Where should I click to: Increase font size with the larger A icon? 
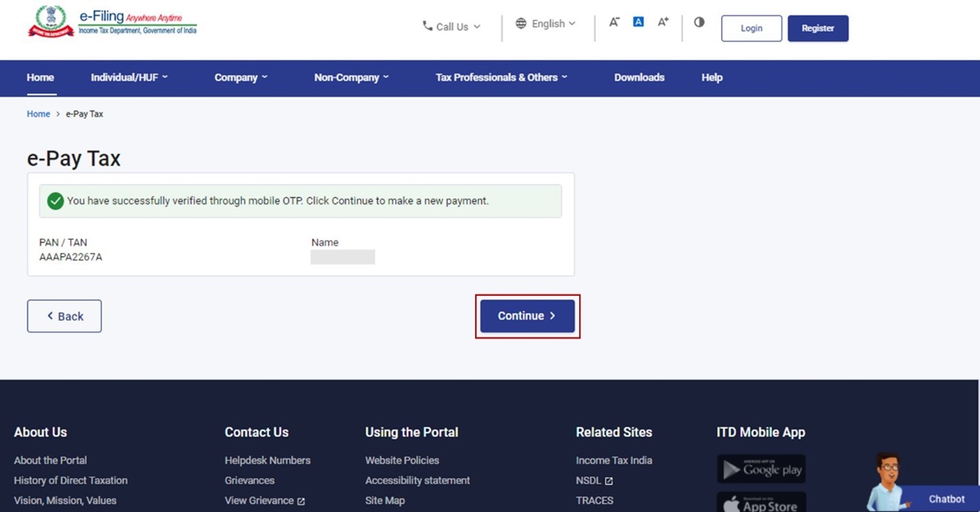[x=663, y=22]
